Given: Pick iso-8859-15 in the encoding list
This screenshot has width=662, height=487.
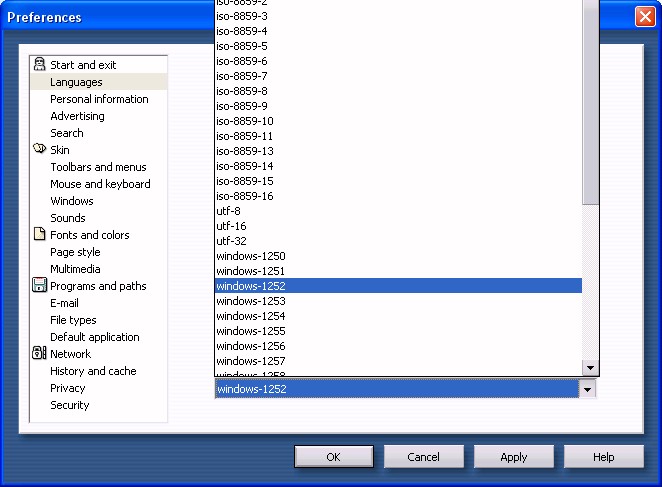Looking at the screenshot, I should pyautogui.click(x=244, y=181).
